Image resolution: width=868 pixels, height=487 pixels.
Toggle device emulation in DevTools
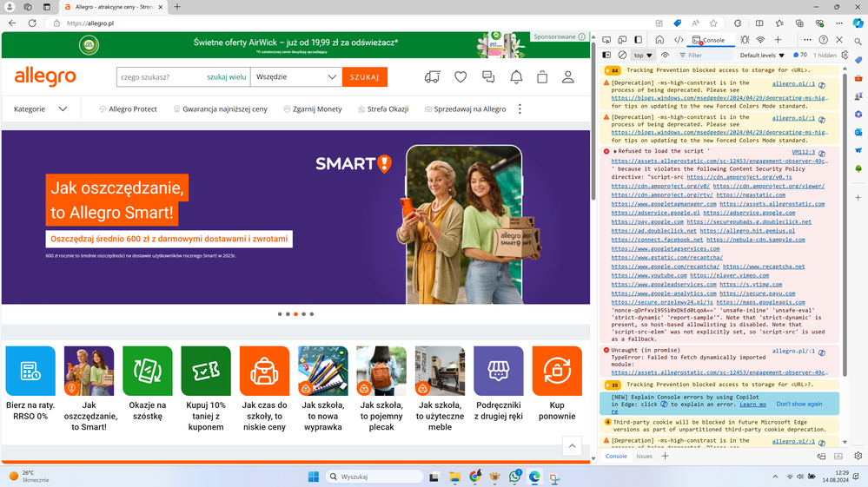pyautogui.click(x=622, y=40)
